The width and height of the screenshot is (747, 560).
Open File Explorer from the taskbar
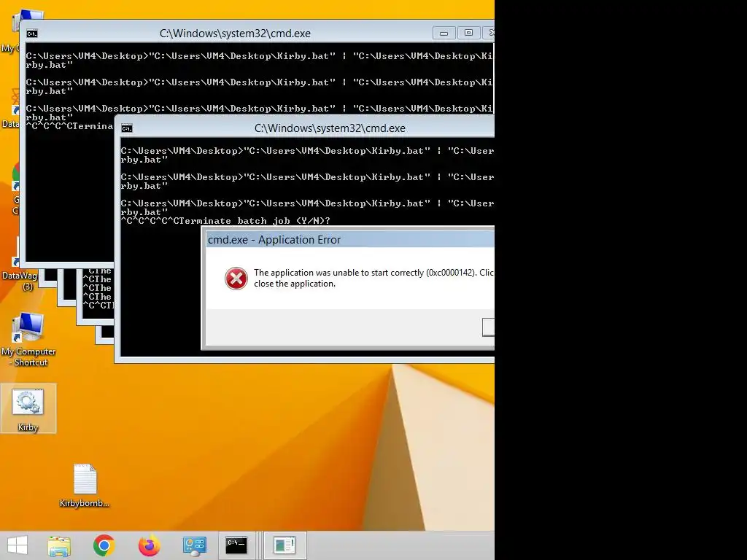click(59, 545)
